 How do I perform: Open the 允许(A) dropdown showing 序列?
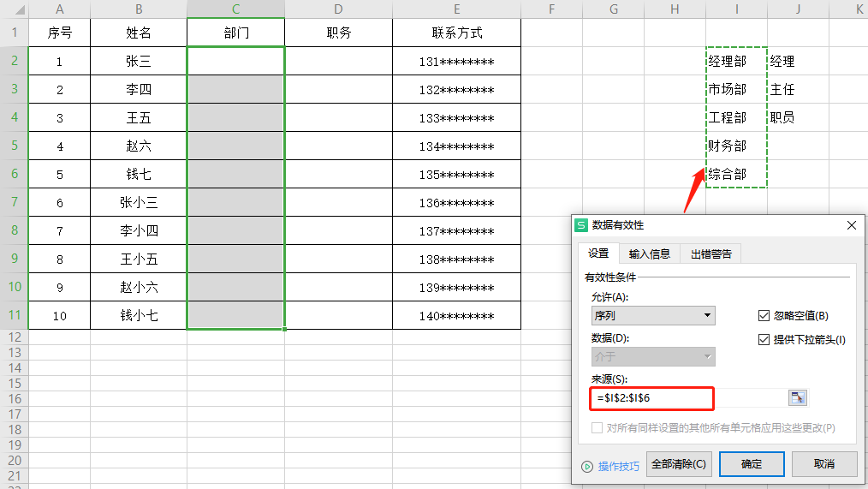pyautogui.click(x=653, y=316)
